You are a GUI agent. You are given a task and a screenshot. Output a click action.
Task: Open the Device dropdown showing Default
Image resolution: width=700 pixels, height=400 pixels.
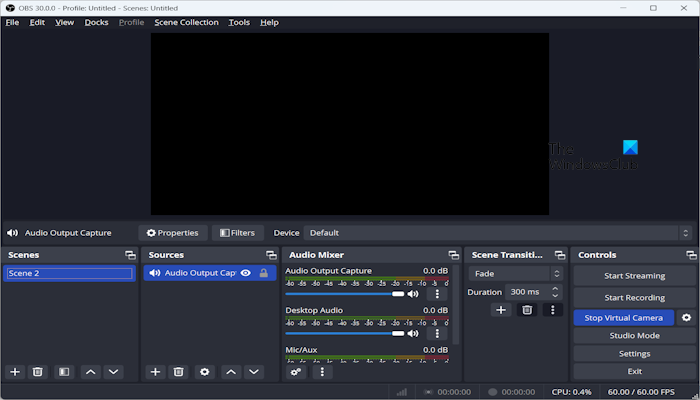coord(497,233)
